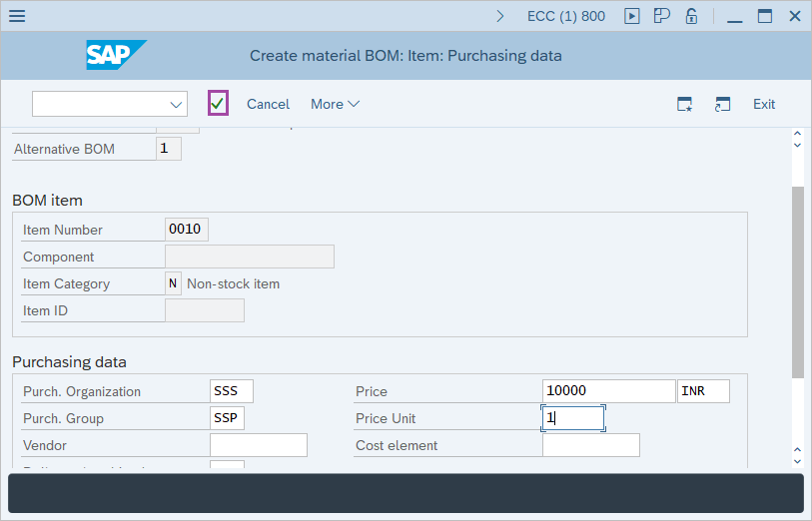Click the green checkmark Continue icon
The height and width of the screenshot is (521, 812).
pyautogui.click(x=218, y=104)
